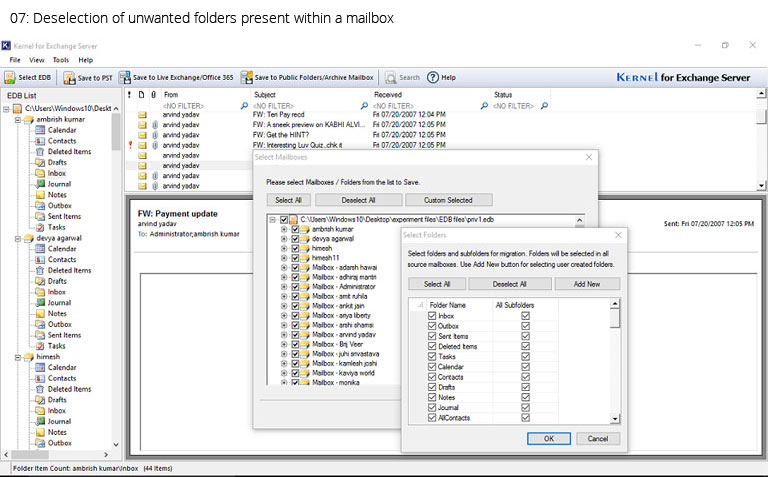Select ambrish kumar Calendar folder icon
The width and height of the screenshot is (768, 477).
[40, 130]
